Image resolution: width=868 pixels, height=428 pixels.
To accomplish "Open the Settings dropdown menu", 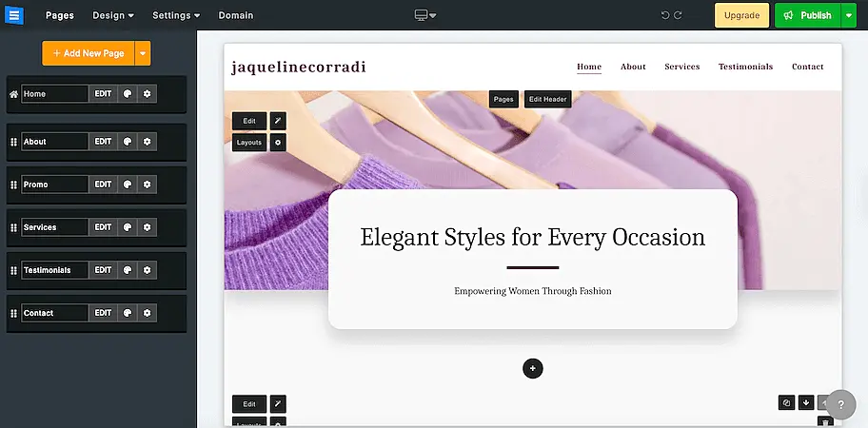I will click(x=176, y=15).
